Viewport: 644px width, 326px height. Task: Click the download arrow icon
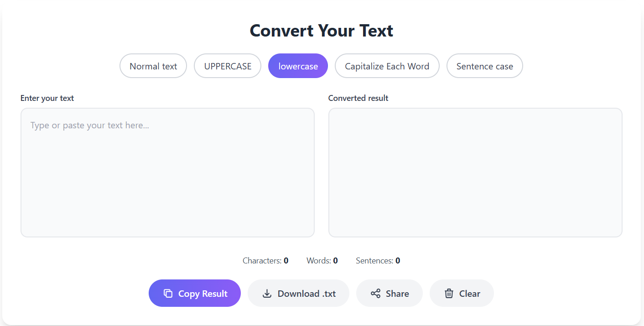(266, 293)
